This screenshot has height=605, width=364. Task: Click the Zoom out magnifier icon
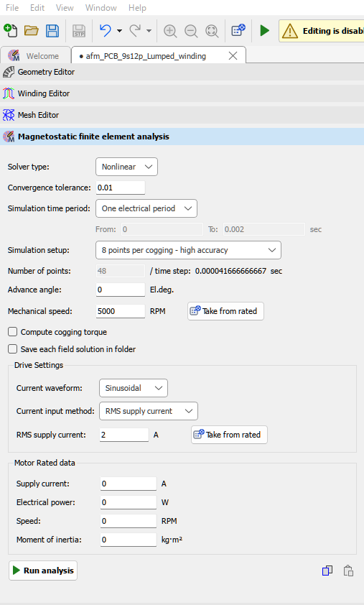point(191,30)
